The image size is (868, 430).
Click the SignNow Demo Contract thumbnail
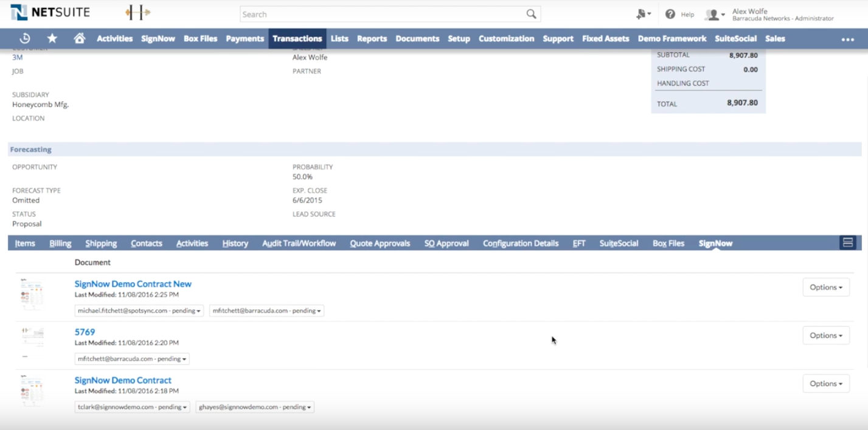coord(32,390)
